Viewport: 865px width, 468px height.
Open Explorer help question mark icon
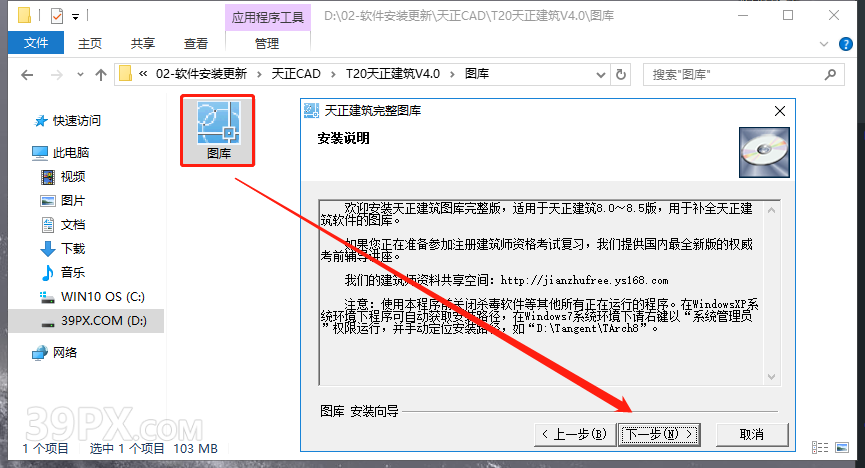coord(845,44)
